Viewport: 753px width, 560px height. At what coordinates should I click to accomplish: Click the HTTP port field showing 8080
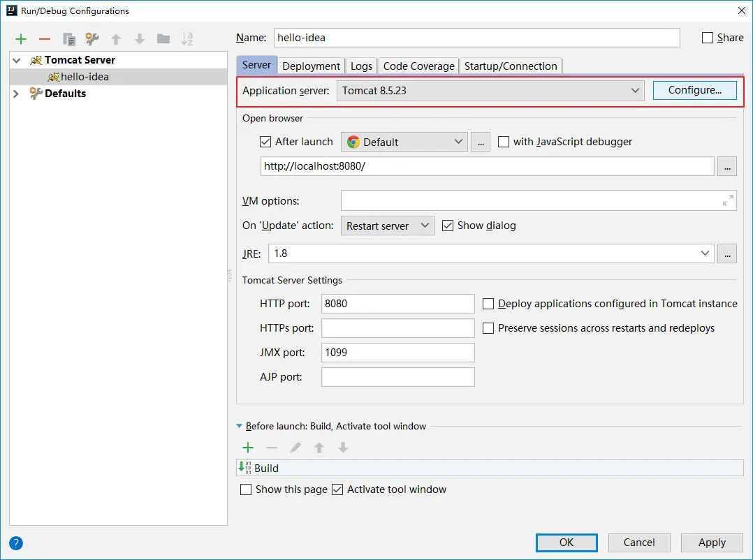(x=397, y=304)
